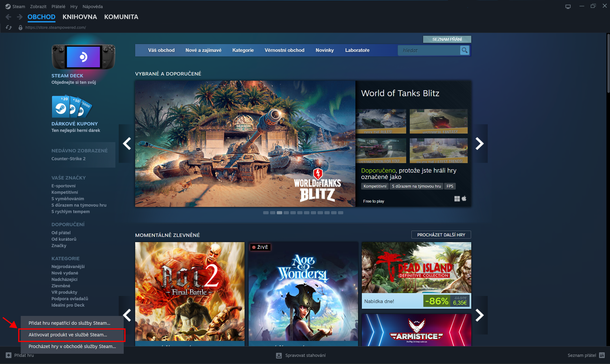
Task: Open the A.O.T. 2 Final Battle card
Action: pyautogui.click(x=190, y=294)
